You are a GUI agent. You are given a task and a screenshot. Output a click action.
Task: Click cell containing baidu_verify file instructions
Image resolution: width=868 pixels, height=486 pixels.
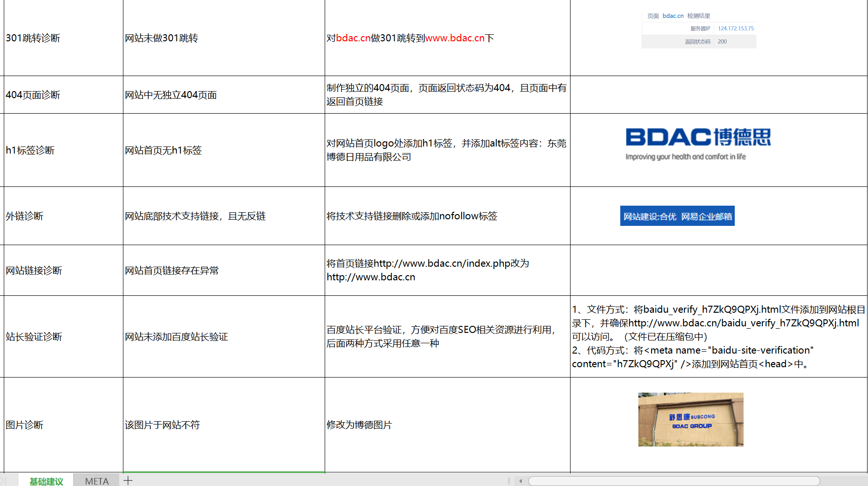(x=718, y=337)
